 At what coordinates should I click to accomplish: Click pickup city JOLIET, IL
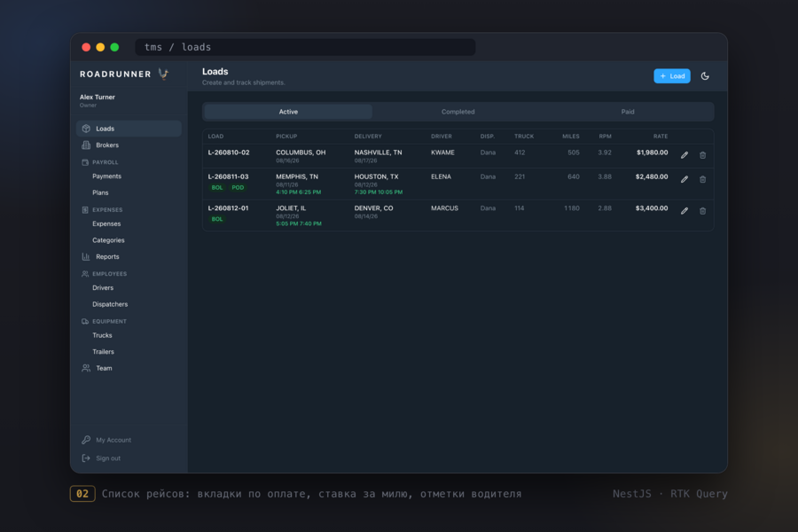[x=291, y=208]
